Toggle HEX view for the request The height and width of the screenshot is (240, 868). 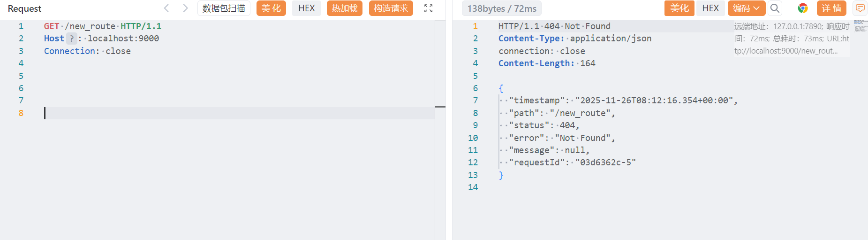(x=306, y=8)
